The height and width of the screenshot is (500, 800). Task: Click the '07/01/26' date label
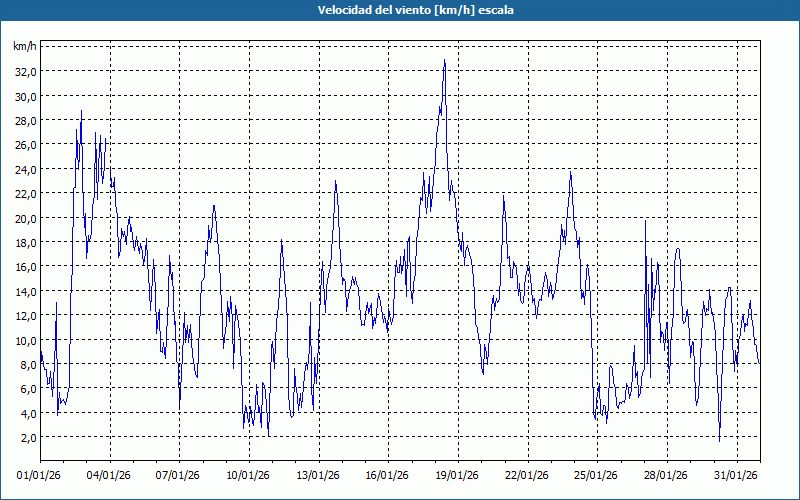point(178,476)
